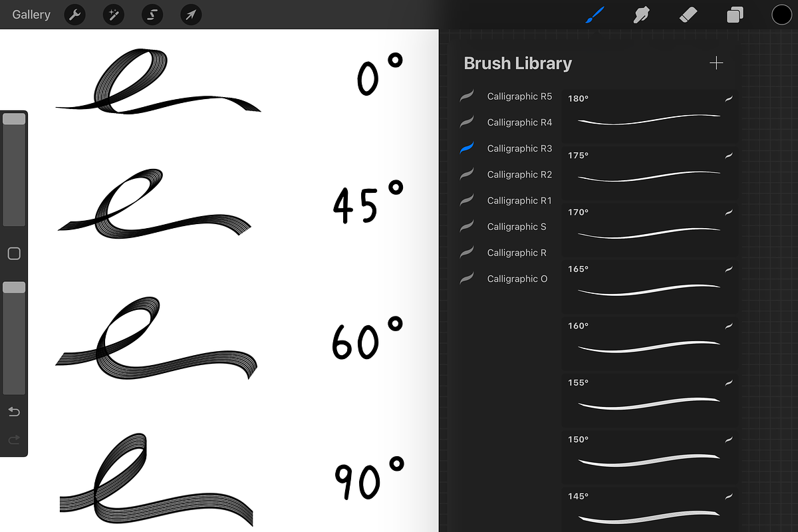This screenshot has height=532, width=798.
Task: Click the stroke icon on 170° brush
Action: click(x=728, y=212)
